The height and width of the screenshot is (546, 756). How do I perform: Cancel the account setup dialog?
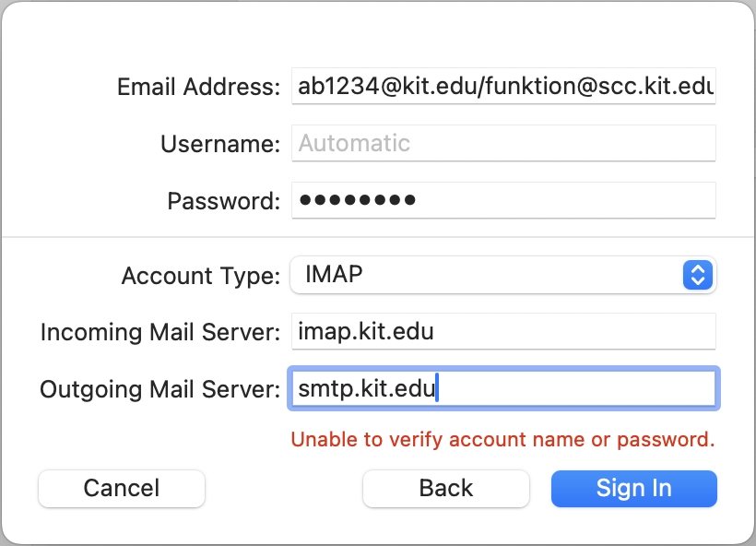tap(122, 489)
